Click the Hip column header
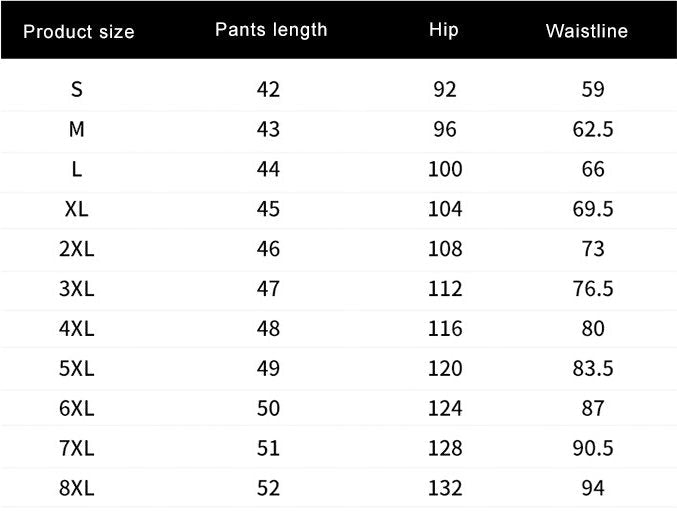This screenshot has width=677, height=519. 443,29
